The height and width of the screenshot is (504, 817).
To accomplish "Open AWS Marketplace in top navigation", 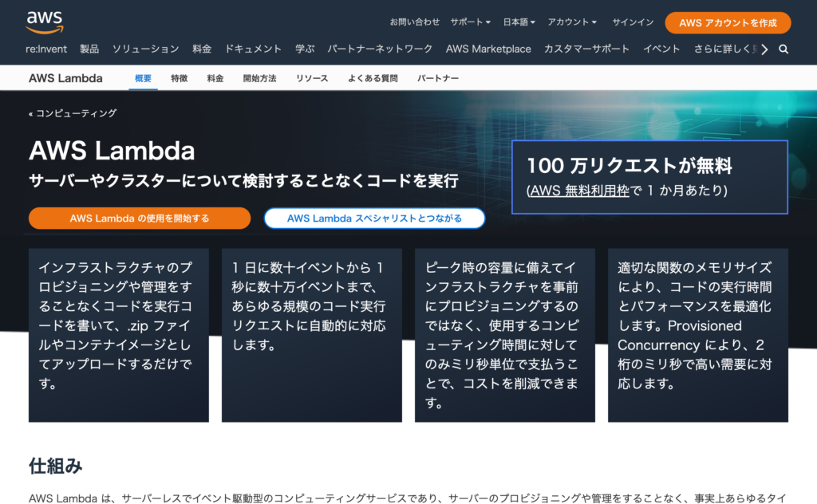I will pyautogui.click(x=488, y=49).
